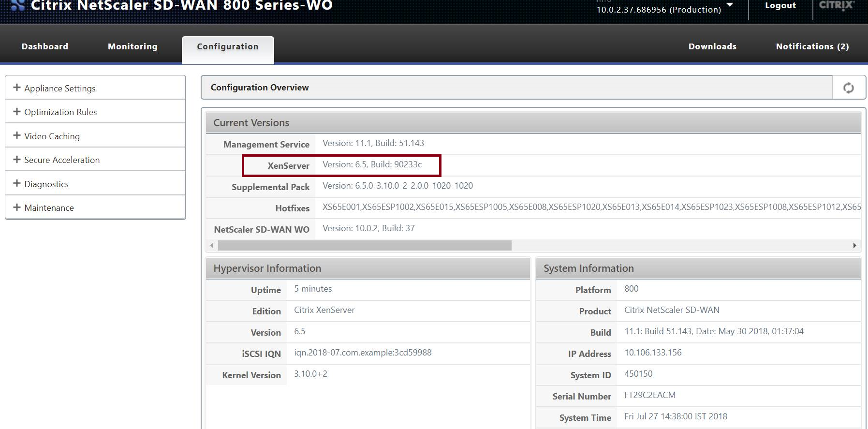Viewport: 868px width, 429px height.
Task: Click the System Time value
Action: click(x=676, y=416)
